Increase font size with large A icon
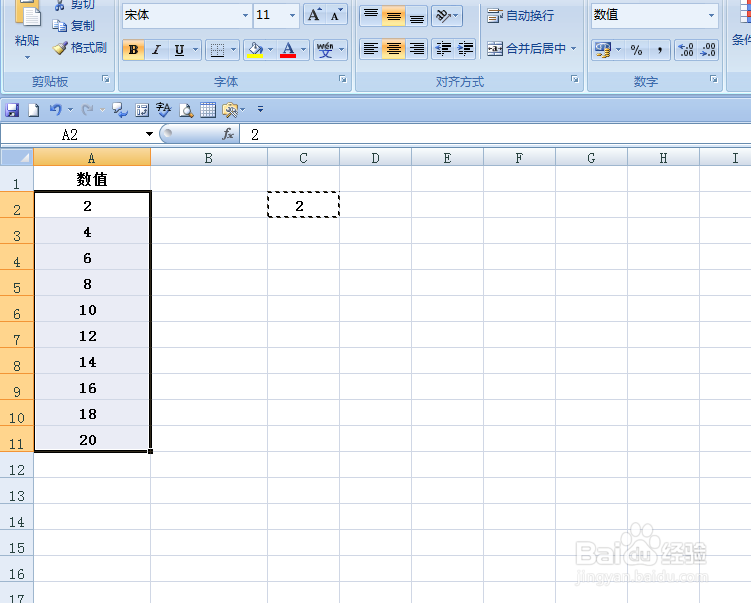The height and width of the screenshot is (603, 751). click(314, 15)
